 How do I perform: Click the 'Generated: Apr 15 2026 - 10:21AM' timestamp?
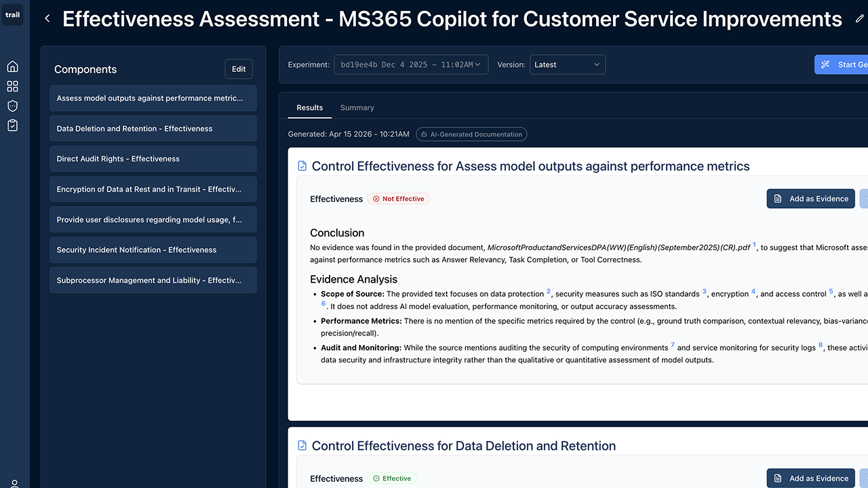pos(349,134)
